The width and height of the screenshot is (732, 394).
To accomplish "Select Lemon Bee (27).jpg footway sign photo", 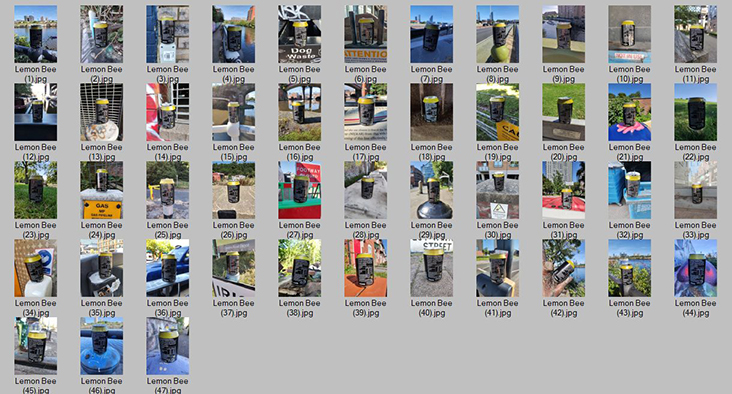I will tap(299, 190).
